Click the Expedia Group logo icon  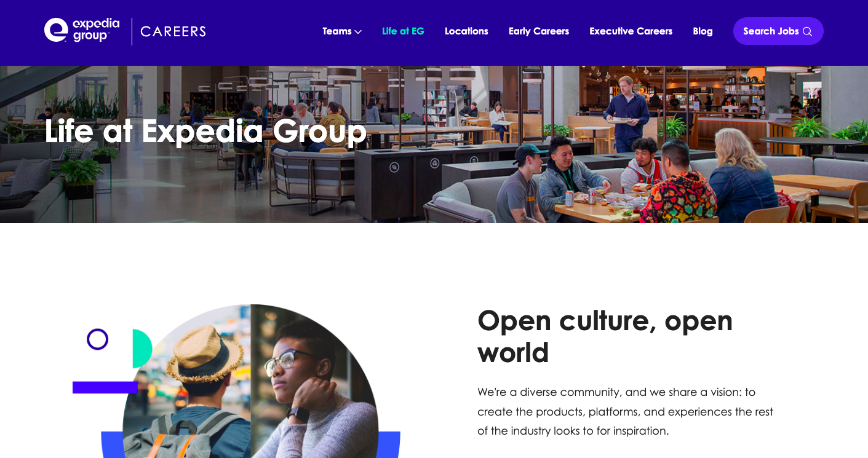pyautogui.click(x=56, y=30)
